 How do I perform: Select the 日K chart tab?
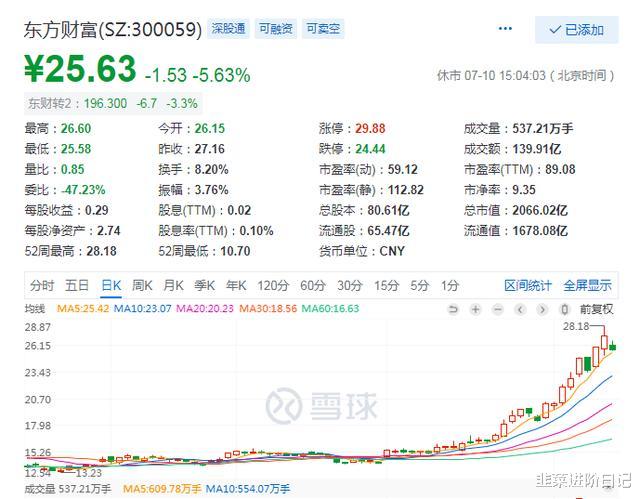click(111, 285)
